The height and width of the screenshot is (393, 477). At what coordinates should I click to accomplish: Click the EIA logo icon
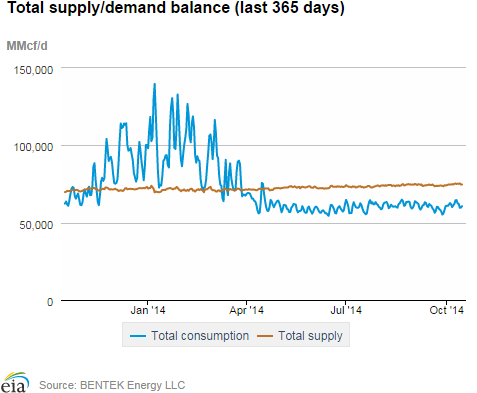coord(15,382)
